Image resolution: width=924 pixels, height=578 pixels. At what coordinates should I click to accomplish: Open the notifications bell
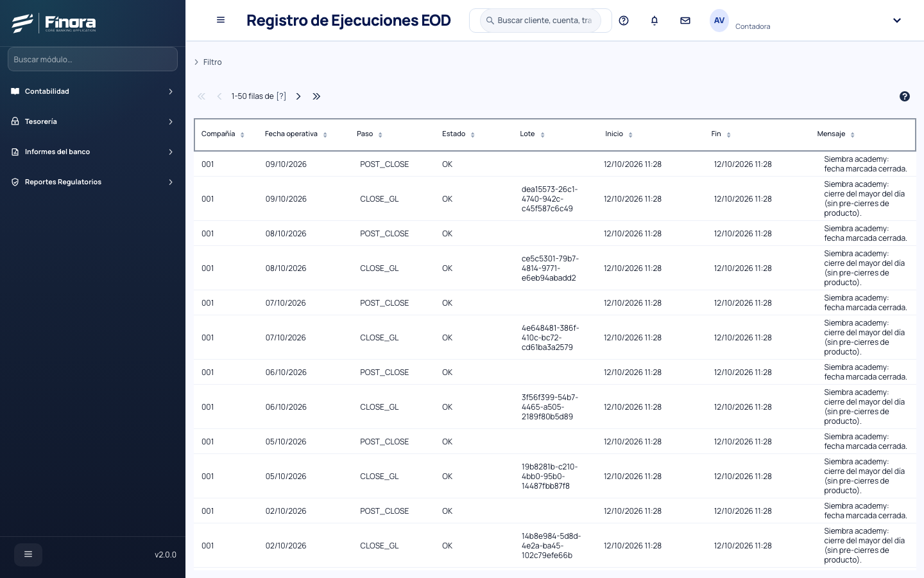point(654,21)
